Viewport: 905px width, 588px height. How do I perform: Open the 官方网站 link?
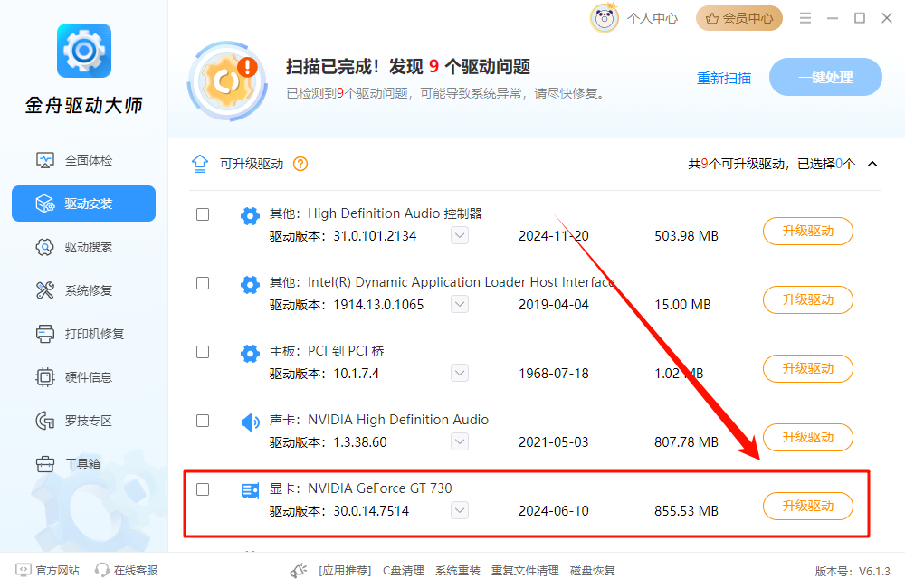click(x=47, y=570)
